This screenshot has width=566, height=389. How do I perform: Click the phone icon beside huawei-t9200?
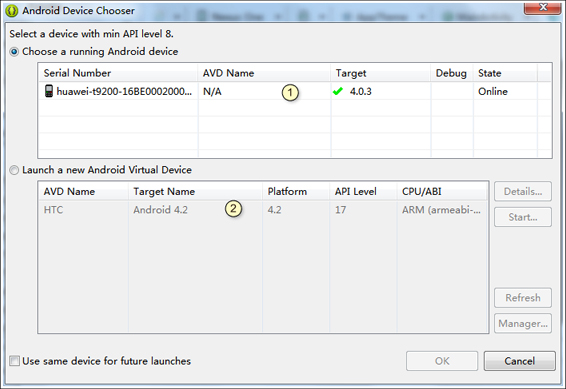[x=49, y=91]
